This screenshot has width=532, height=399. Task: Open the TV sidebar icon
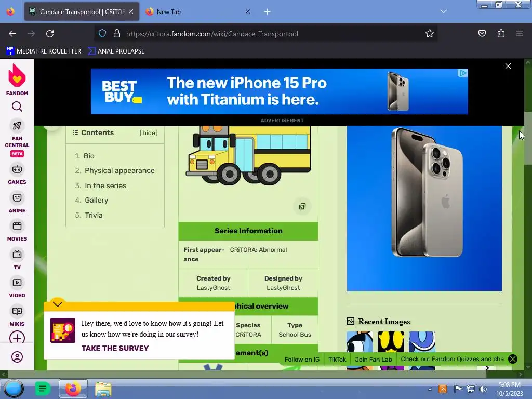click(17, 255)
